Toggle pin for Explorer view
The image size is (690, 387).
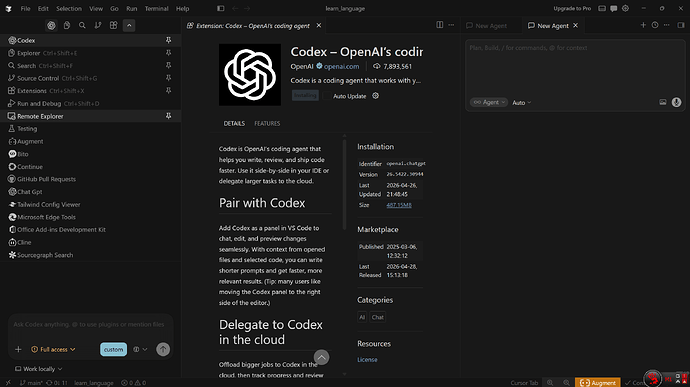(x=168, y=53)
